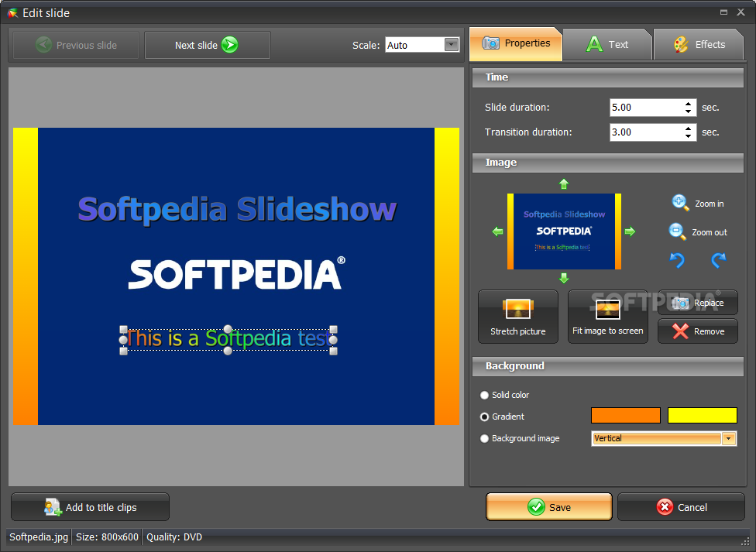Viewport: 756px width, 552px height.
Task: Click the Zoom in magnifier icon
Action: tap(680, 203)
